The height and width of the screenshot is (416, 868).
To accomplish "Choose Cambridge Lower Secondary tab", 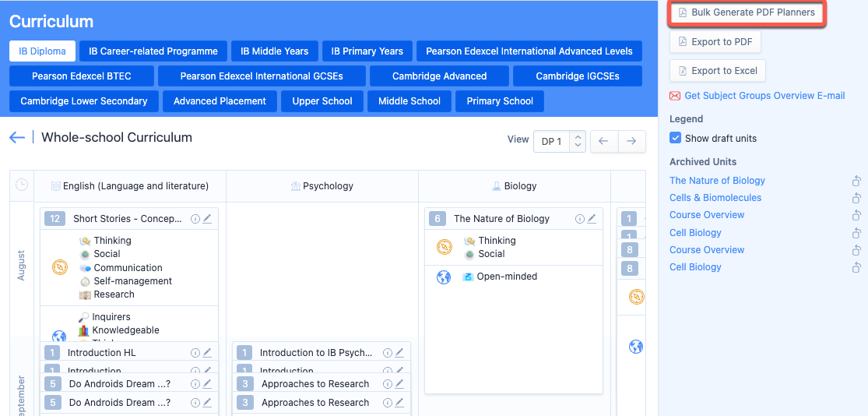I will coord(84,100).
